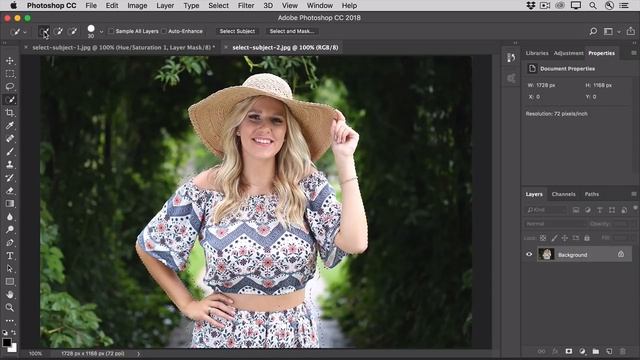Select the Crop tool

click(10, 113)
